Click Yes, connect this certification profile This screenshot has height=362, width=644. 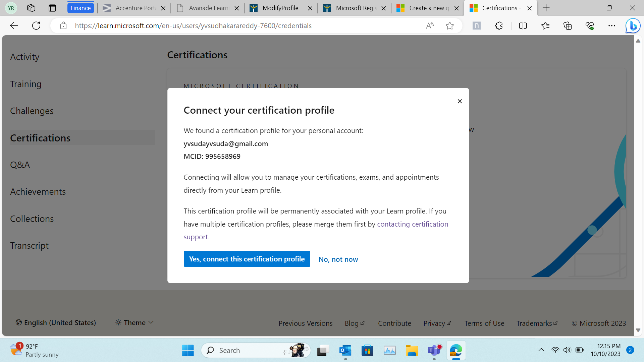247,259
